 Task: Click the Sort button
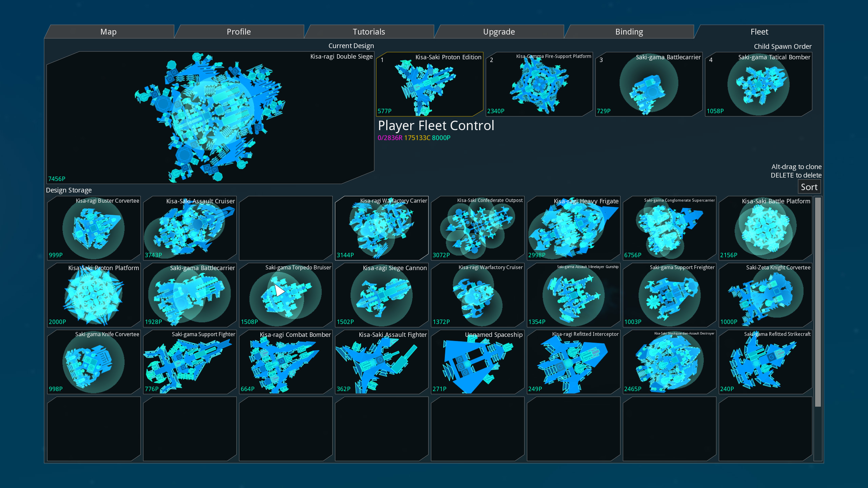coord(809,187)
